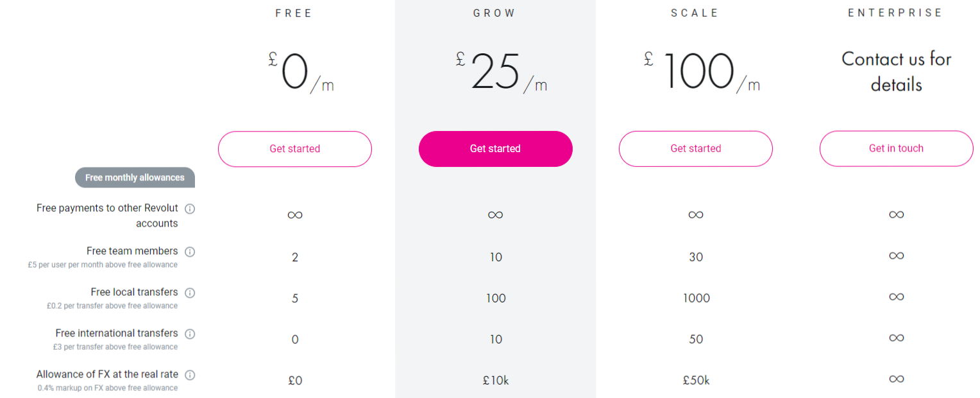Select the infinity icon under the Free plan

coord(294,214)
